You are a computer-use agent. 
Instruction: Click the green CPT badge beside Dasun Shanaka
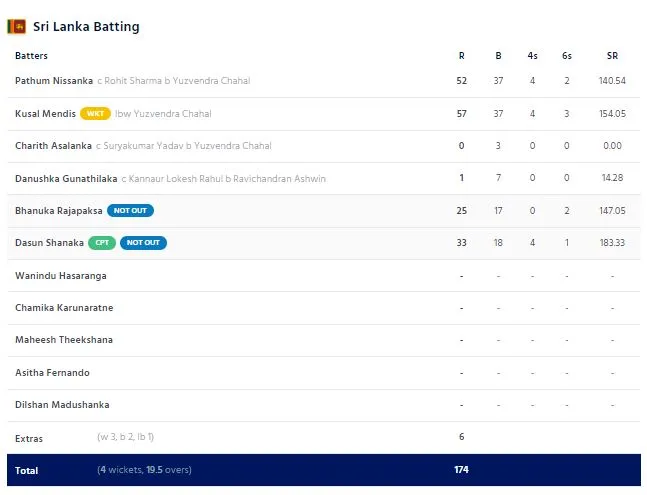coord(102,243)
